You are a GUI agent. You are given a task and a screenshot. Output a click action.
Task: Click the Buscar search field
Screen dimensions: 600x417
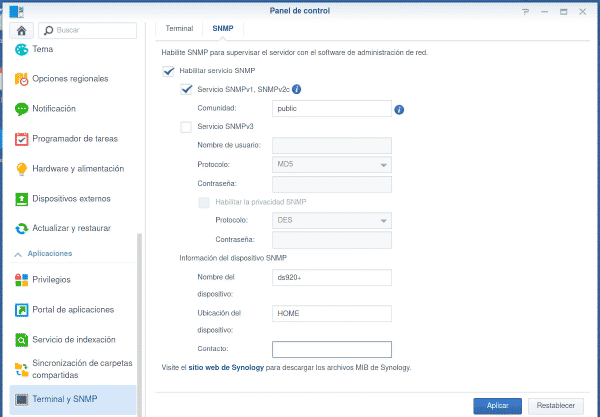point(87,30)
